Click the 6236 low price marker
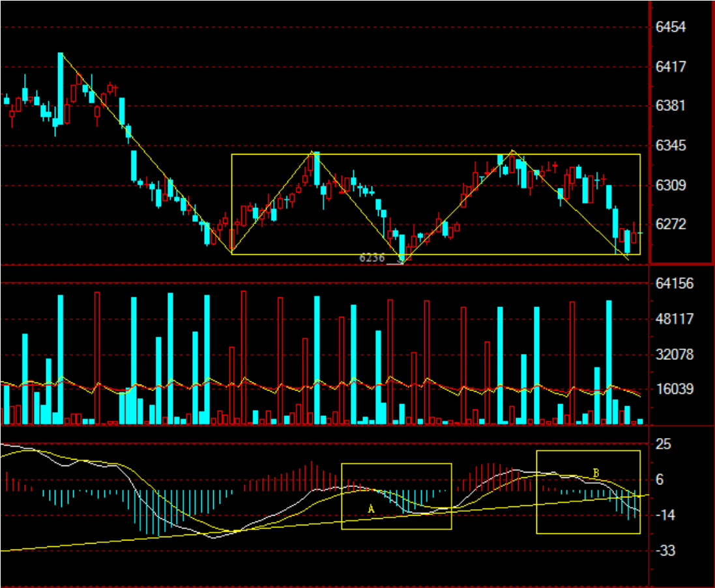The image size is (715, 588). [372, 257]
